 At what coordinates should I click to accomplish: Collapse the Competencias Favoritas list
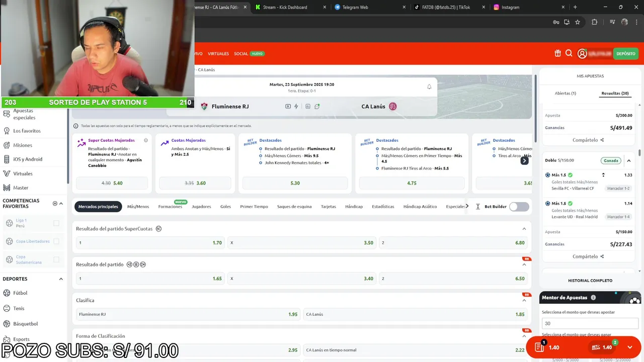click(x=61, y=204)
